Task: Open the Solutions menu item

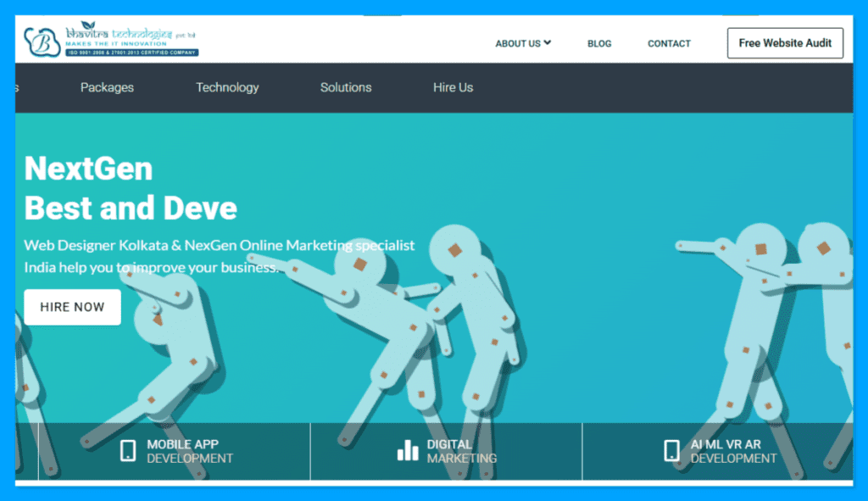Action: click(346, 87)
